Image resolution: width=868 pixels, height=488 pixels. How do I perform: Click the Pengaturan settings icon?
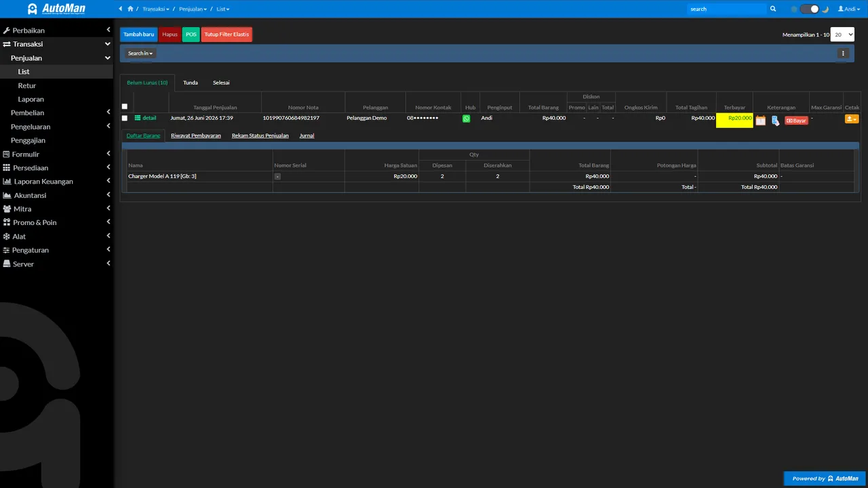tap(7, 250)
